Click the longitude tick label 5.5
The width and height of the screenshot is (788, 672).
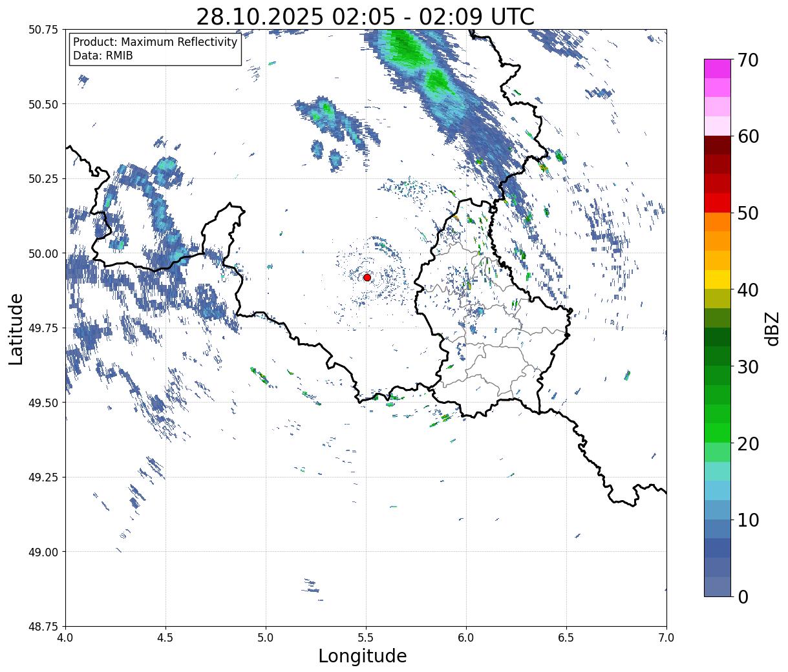(366, 638)
